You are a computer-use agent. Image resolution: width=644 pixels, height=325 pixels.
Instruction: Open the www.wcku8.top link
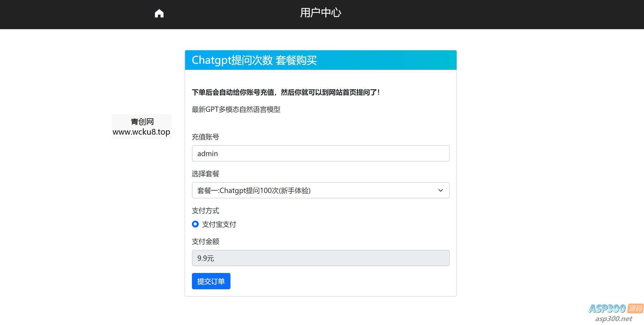coord(141,132)
